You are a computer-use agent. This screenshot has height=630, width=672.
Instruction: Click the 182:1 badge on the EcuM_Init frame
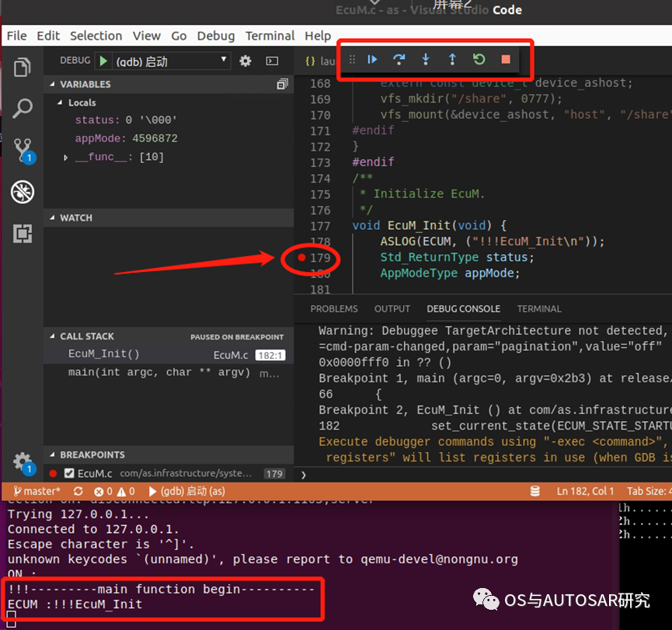[x=270, y=355]
